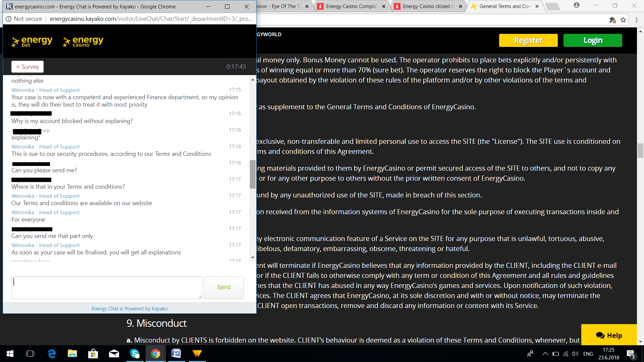This screenshot has height=362, width=644.
Task: Open a new Chrome tab
Action: [x=552, y=6]
